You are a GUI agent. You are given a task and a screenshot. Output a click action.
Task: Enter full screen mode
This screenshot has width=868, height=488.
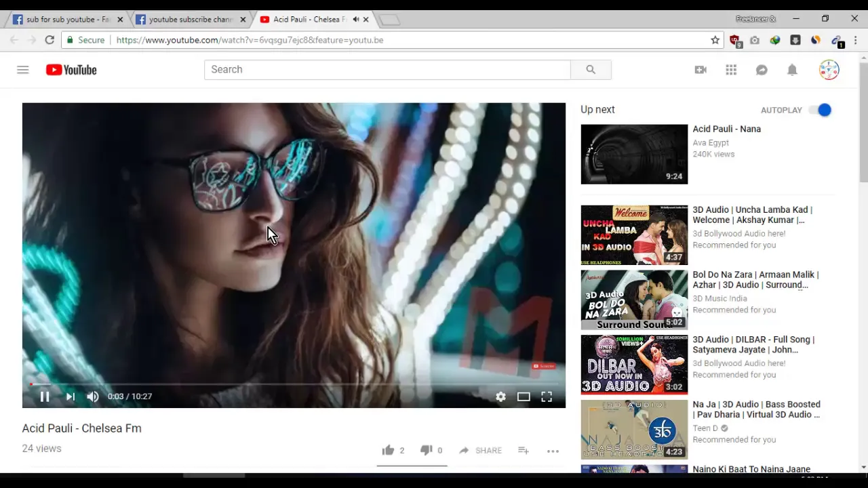pos(547,397)
